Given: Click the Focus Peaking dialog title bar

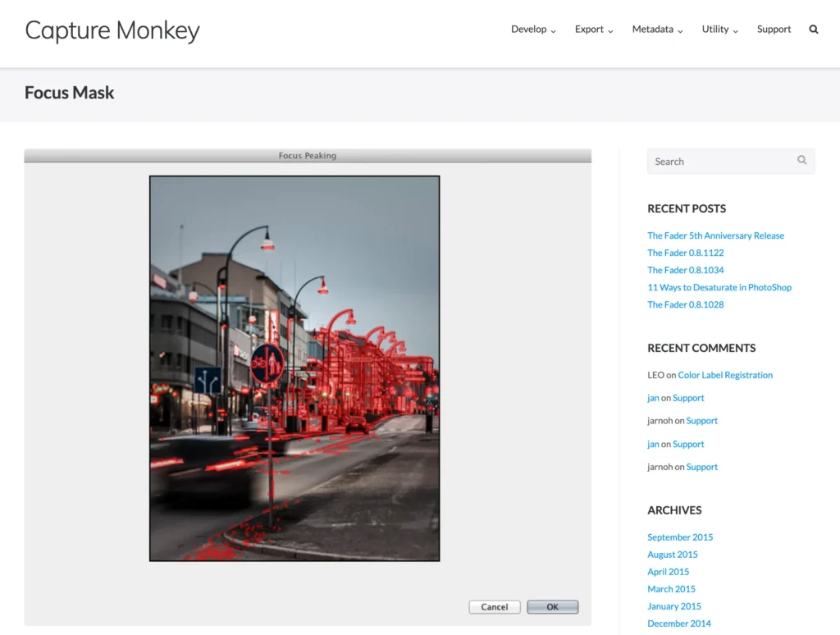Looking at the screenshot, I should pyautogui.click(x=308, y=155).
